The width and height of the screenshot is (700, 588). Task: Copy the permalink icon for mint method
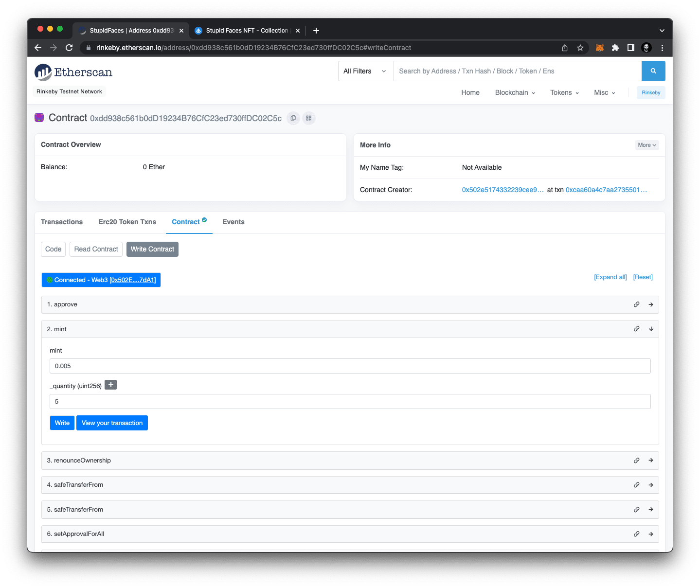(636, 329)
